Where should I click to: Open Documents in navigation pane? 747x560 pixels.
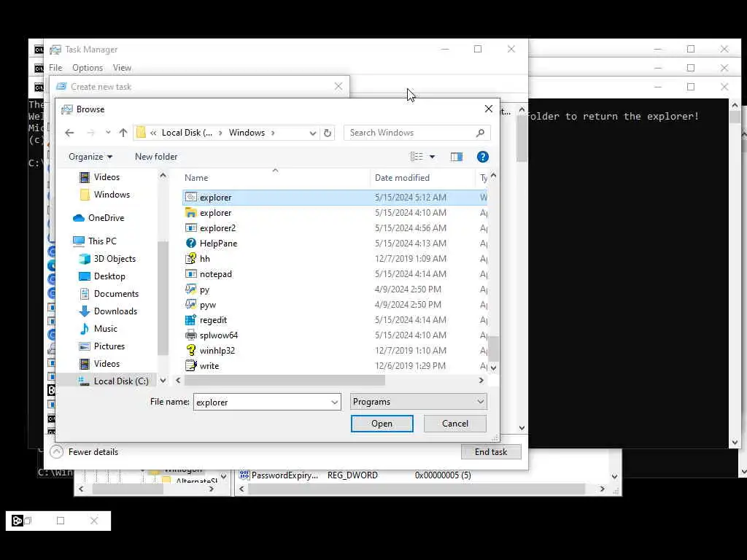116,294
